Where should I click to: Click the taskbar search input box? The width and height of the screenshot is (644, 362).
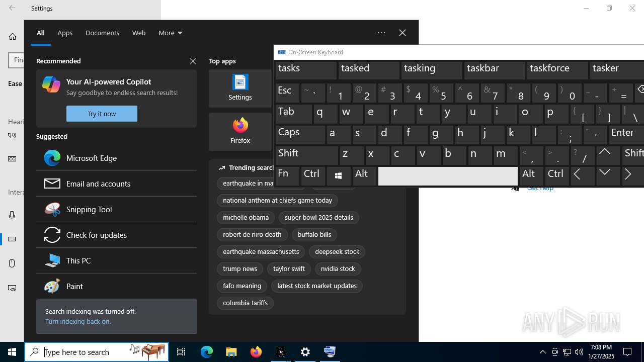97,352
